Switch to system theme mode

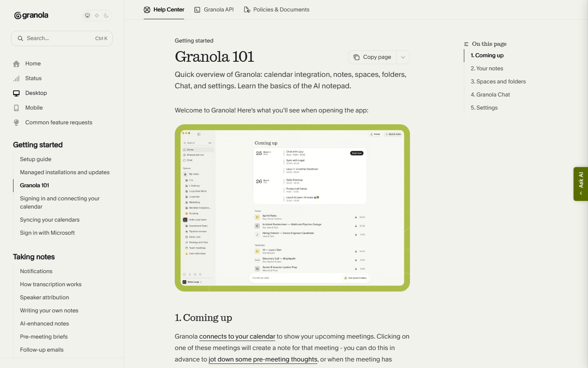(x=87, y=16)
